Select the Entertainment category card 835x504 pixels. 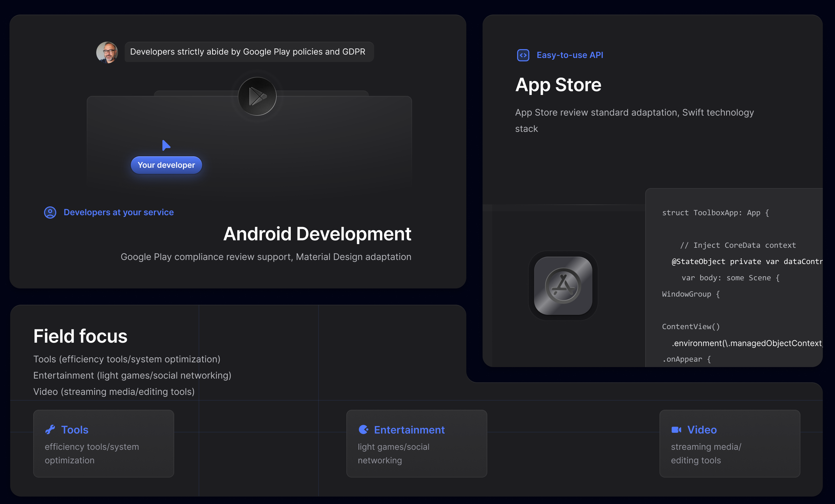416,443
